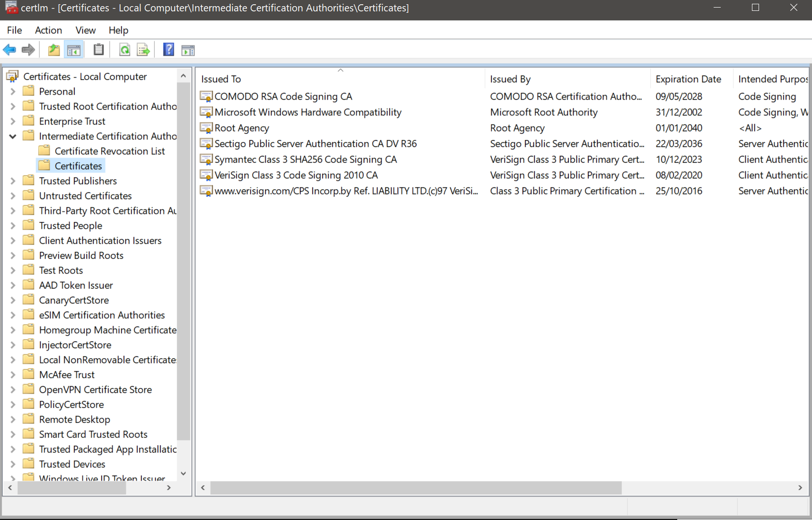Select Client Authentication Issuers store
The width and height of the screenshot is (812, 520).
[x=100, y=240]
